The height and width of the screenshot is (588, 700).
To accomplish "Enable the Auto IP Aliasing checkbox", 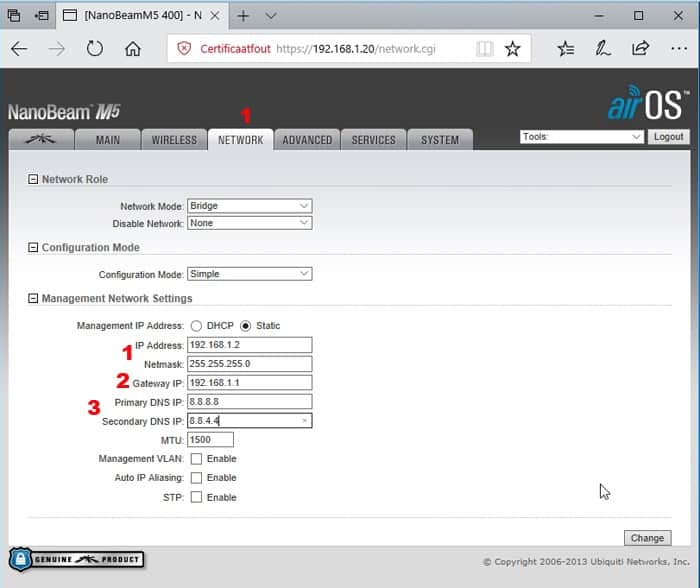I will click(196, 478).
